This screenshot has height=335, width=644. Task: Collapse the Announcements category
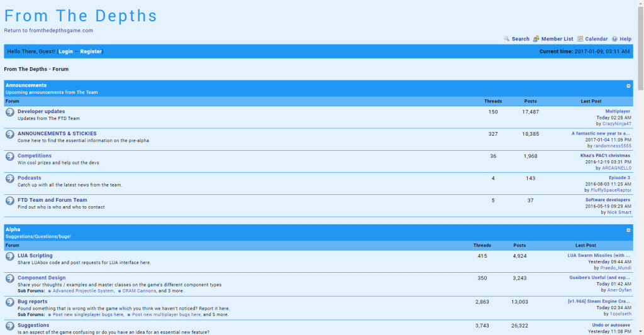628,86
